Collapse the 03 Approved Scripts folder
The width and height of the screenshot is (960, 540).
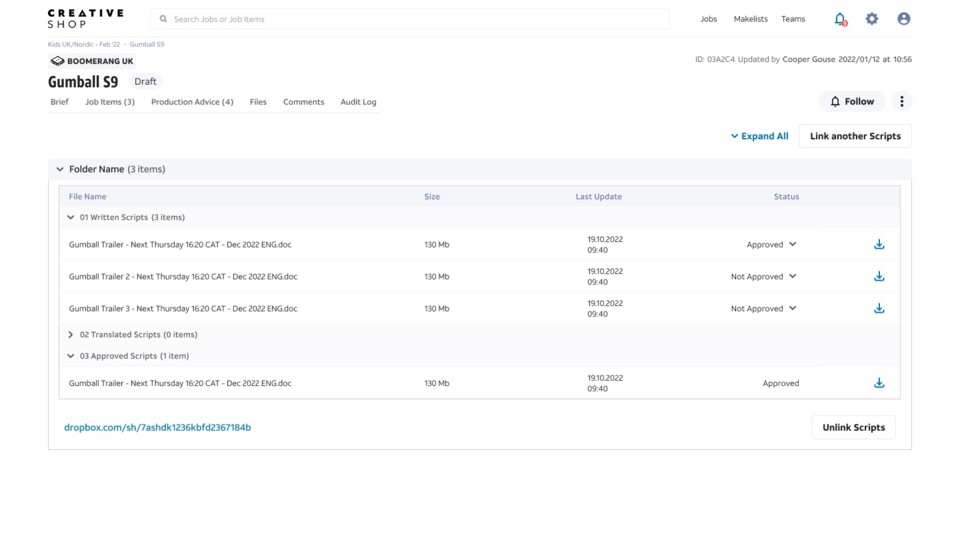pyautogui.click(x=70, y=356)
